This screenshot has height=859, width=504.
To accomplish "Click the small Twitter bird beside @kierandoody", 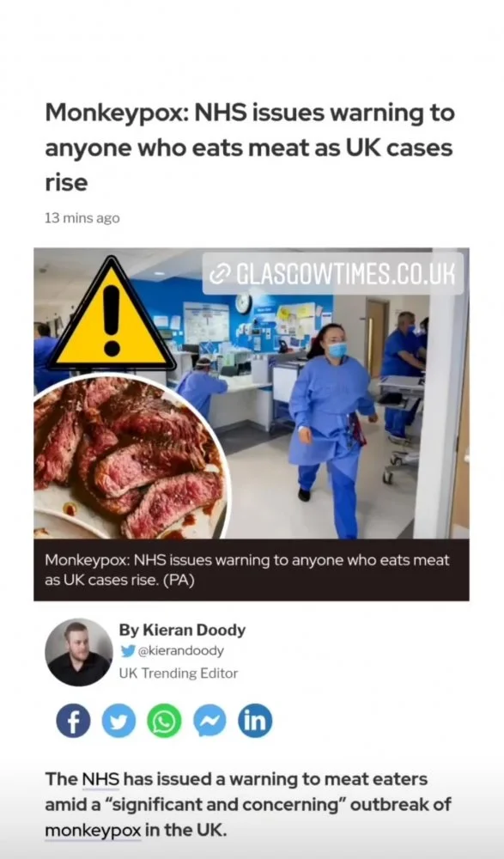I will click(x=127, y=651).
